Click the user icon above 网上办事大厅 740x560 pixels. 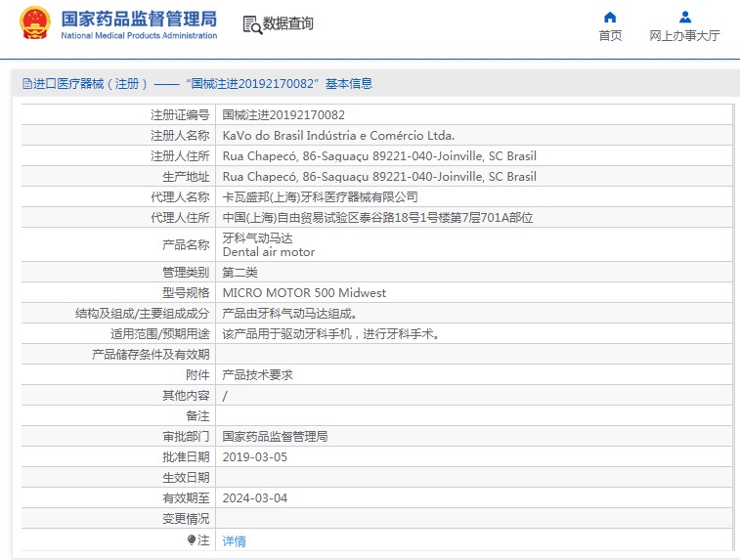(685, 18)
